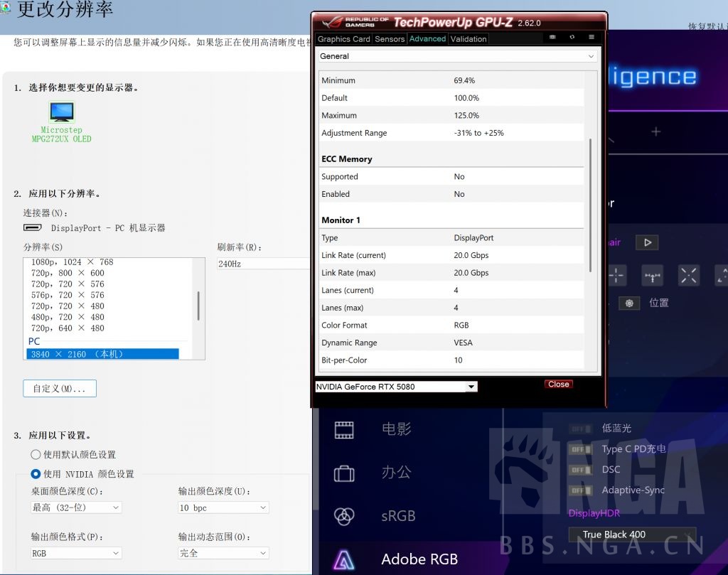Select the 3840 x 2160 resolution entry
The image size is (728, 575).
pos(84,353)
